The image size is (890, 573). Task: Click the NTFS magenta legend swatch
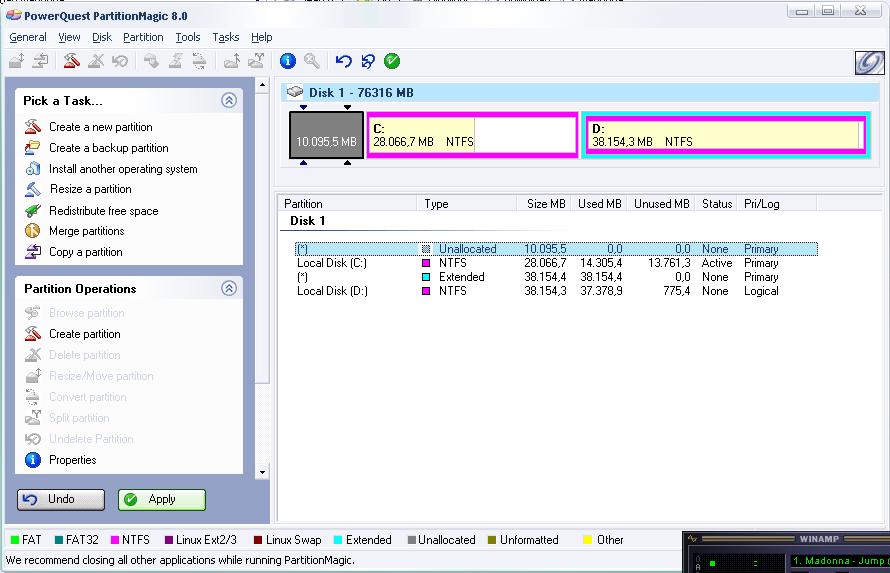(115, 540)
